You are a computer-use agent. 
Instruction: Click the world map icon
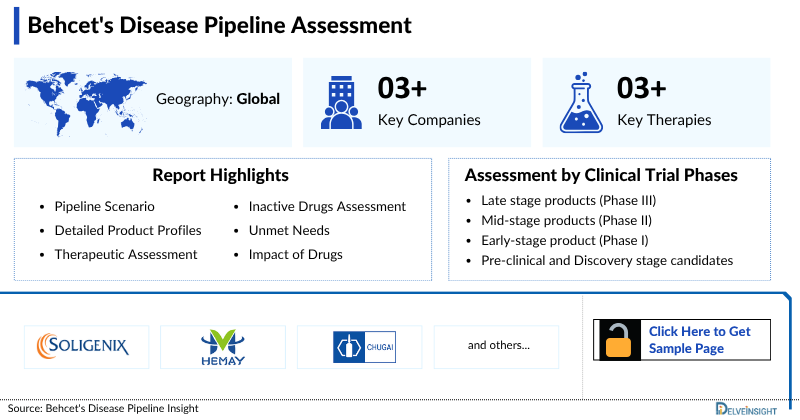(86, 104)
